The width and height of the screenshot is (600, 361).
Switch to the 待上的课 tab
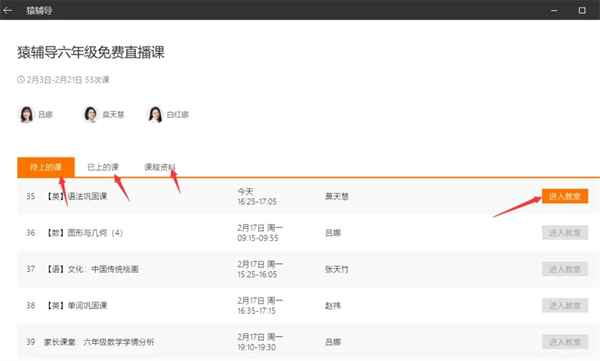click(x=46, y=167)
